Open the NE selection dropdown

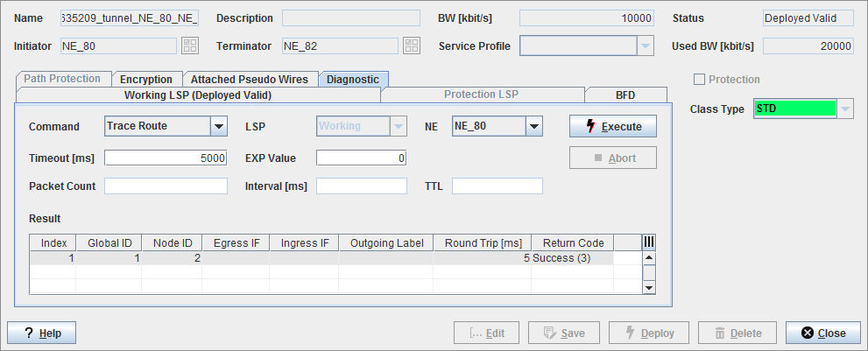tap(533, 127)
